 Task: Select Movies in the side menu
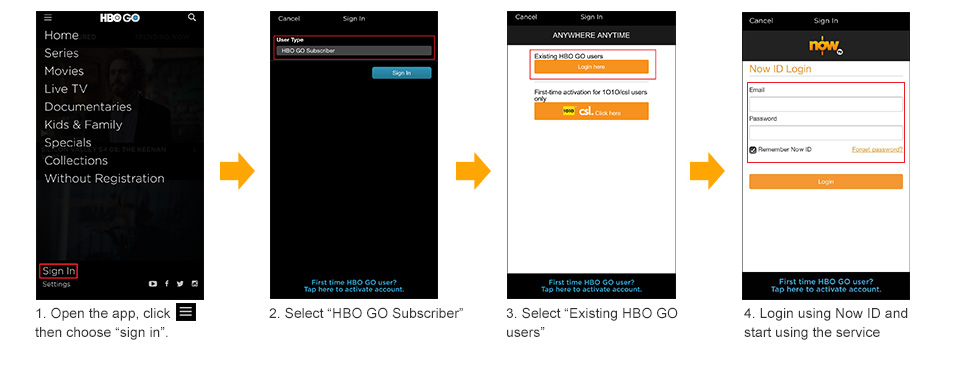64,71
